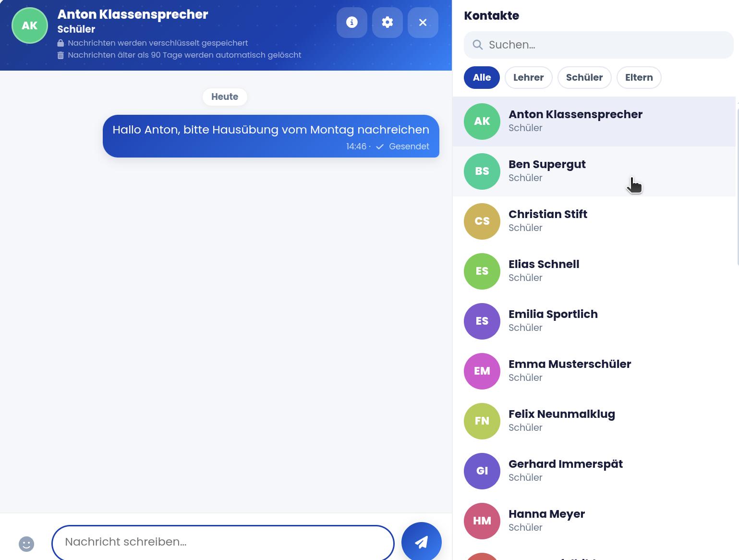Click Emilia Sportlich's purple ES avatar
The height and width of the screenshot is (560, 739).
(x=482, y=321)
